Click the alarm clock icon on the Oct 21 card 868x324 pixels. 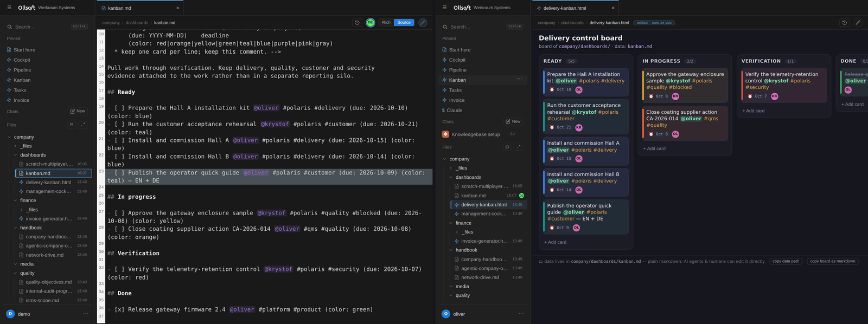552,127
